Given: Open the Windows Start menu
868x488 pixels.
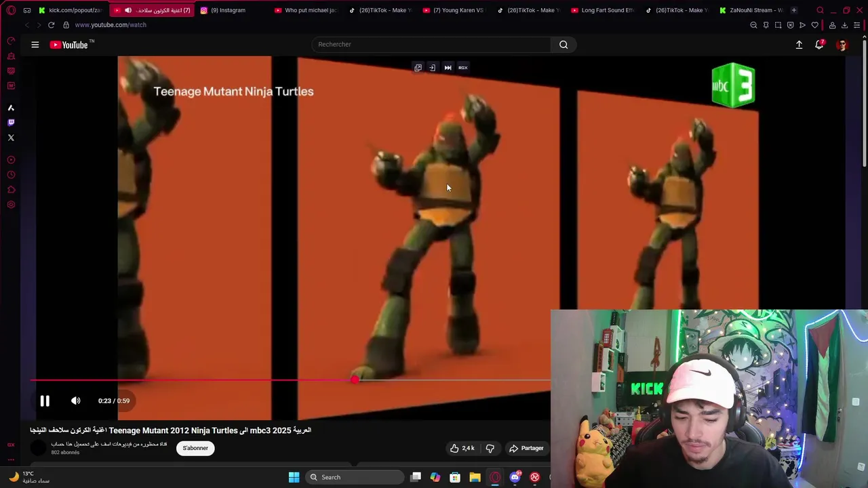Looking at the screenshot, I should [x=294, y=477].
